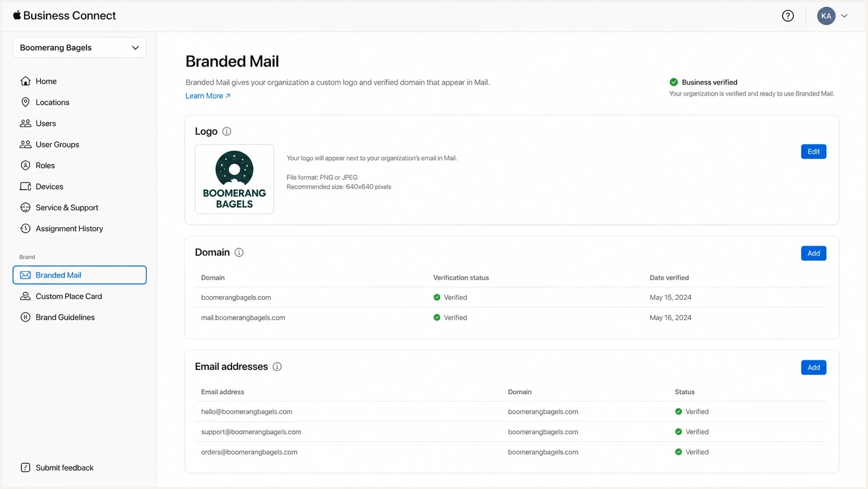Click the boomerangbagels.com domain name cell

(236, 297)
